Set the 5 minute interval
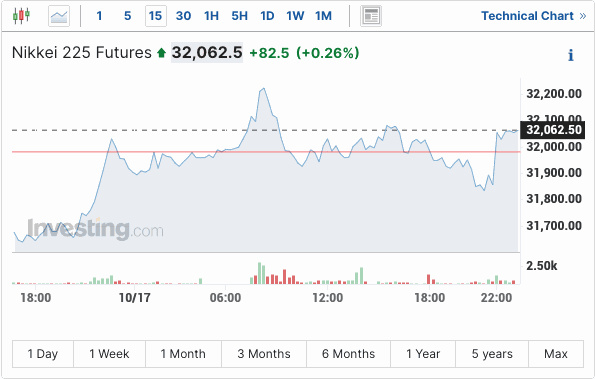Screen dimensions: 595x379 (128, 16)
